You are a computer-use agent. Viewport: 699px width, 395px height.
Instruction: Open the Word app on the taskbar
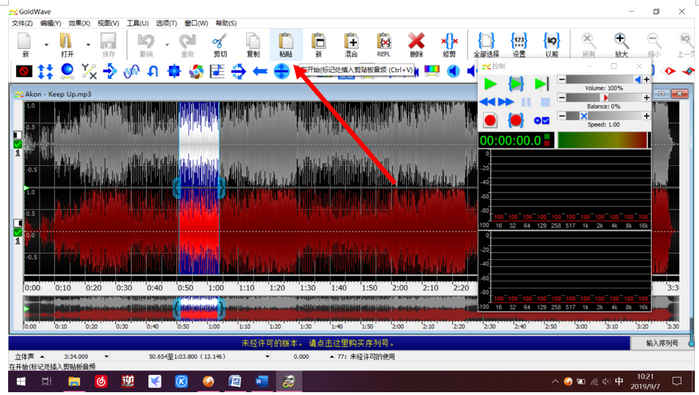[262, 382]
